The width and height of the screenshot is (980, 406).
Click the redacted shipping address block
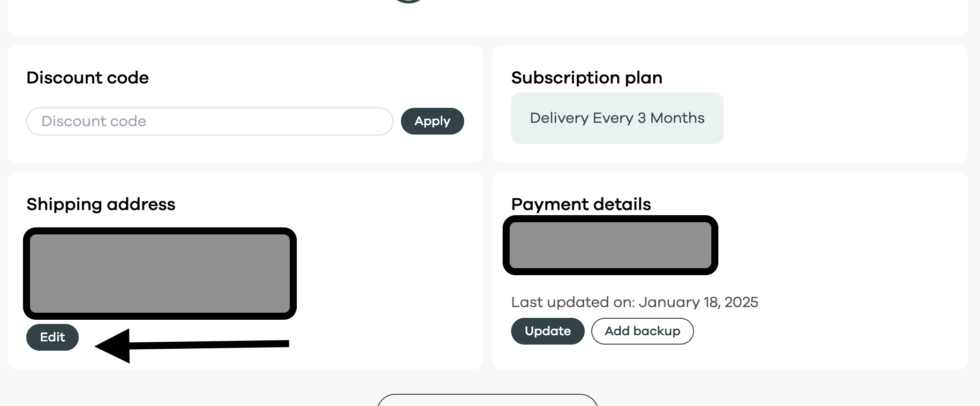pos(160,273)
